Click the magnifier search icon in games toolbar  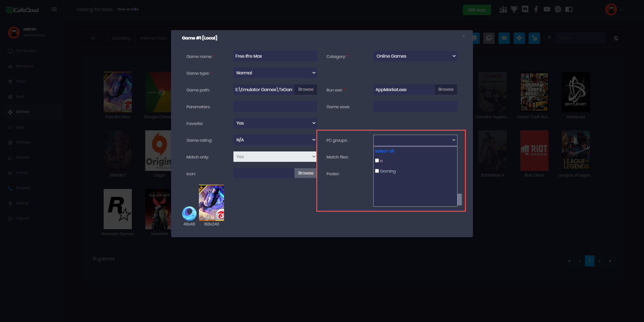click(549, 38)
